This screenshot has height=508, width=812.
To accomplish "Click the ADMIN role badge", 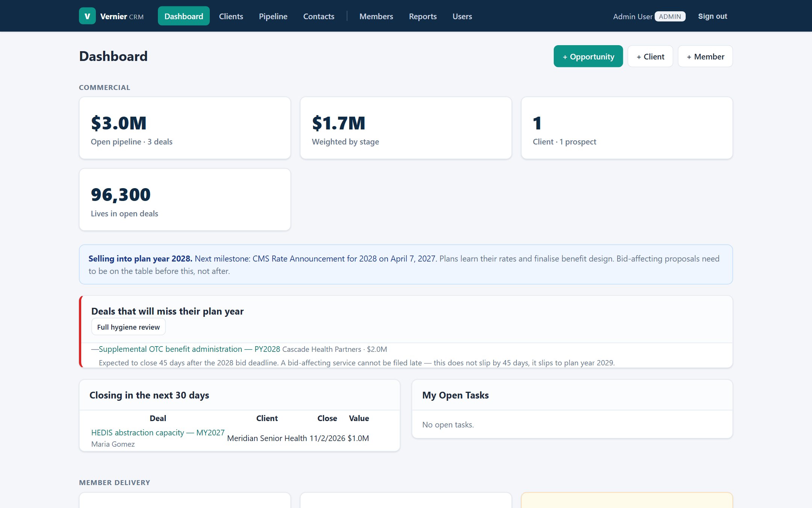I will [x=670, y=16].
